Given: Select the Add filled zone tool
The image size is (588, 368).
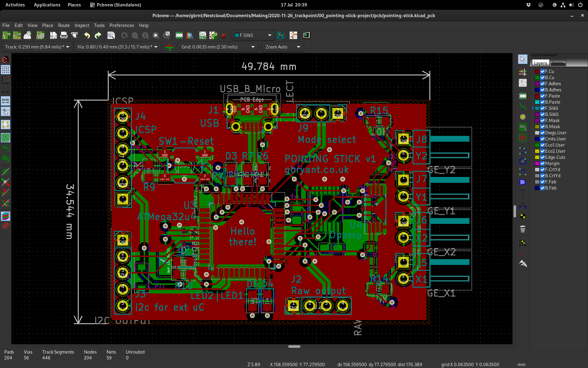Looking at the screenshot, I should tap(523, 127).
